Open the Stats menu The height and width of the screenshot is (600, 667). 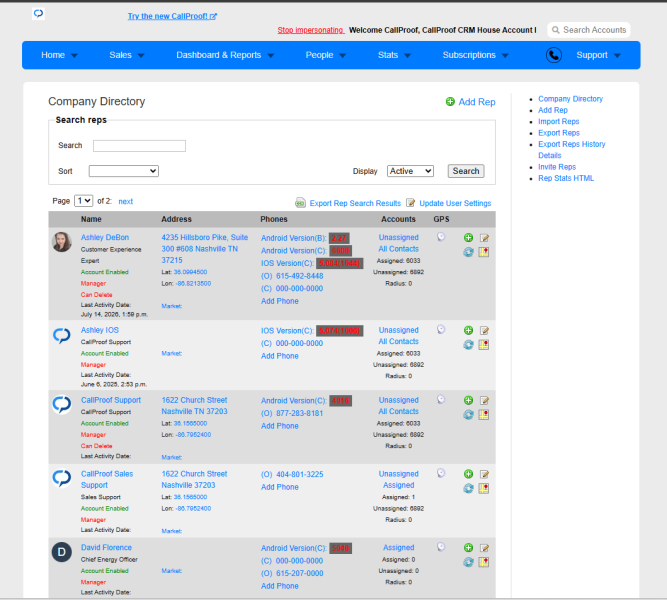(394, 55)
